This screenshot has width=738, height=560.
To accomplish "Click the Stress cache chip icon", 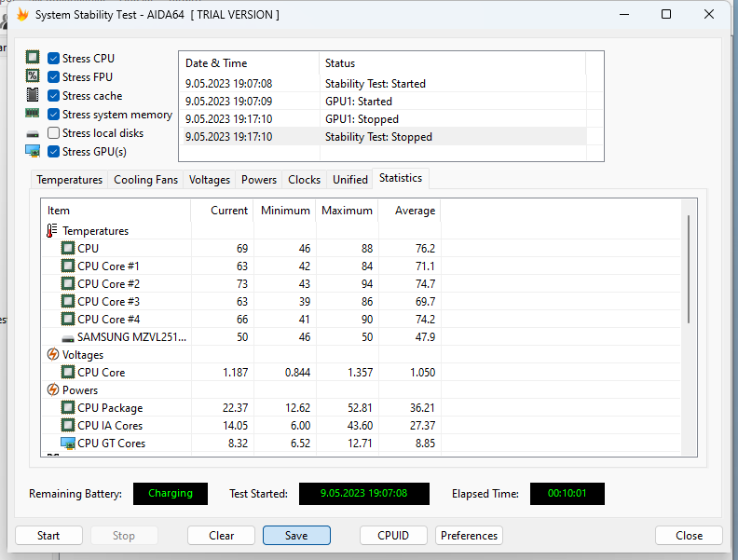I will click(33, 95).
